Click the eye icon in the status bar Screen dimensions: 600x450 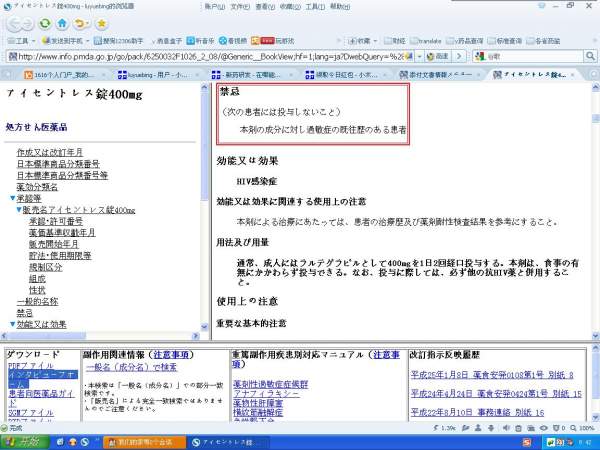[543, 428]
